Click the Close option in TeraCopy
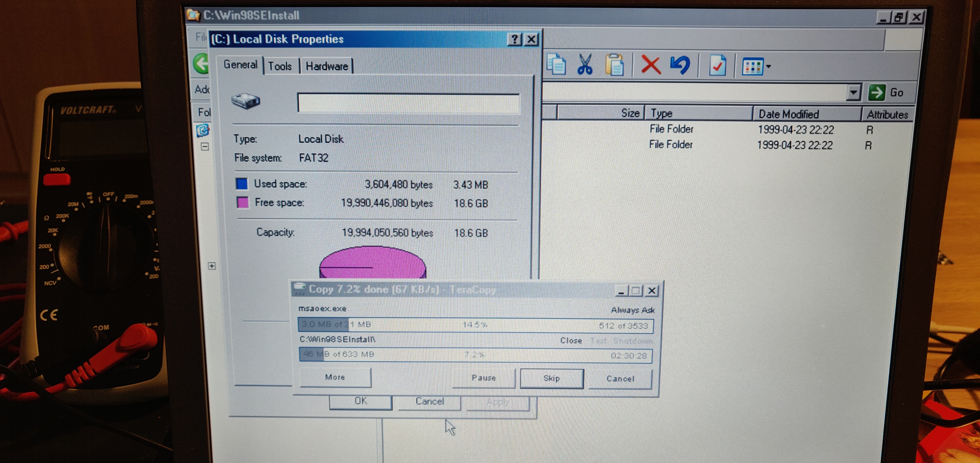This screenshot has height=463, width=980. point(571,340)
